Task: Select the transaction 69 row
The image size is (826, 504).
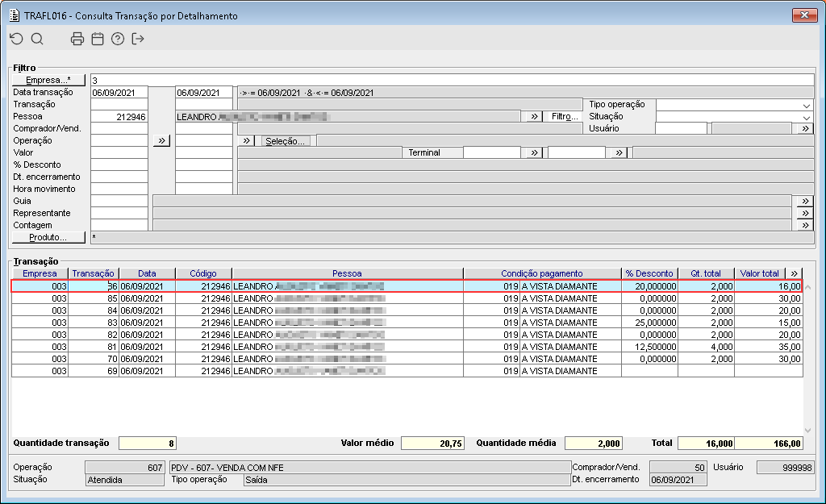Action: click(x=407, y=371)
